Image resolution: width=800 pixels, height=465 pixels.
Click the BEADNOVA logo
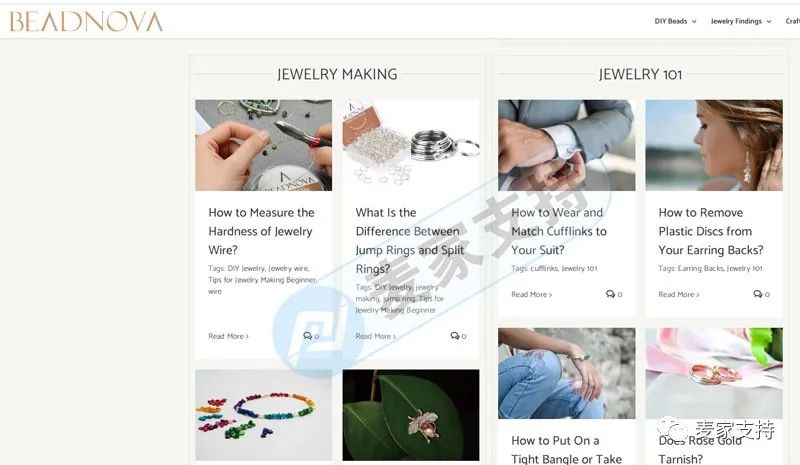point(86,21)
